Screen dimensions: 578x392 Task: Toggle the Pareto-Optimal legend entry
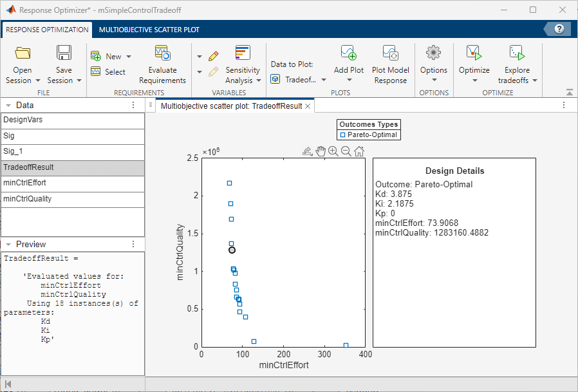pyautogui.click(x=368, y=135)
